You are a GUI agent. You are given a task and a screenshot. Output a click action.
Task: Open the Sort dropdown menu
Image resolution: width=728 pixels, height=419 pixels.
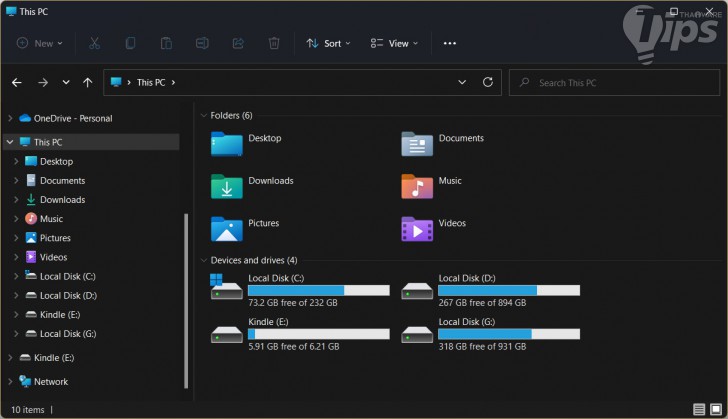328,43
